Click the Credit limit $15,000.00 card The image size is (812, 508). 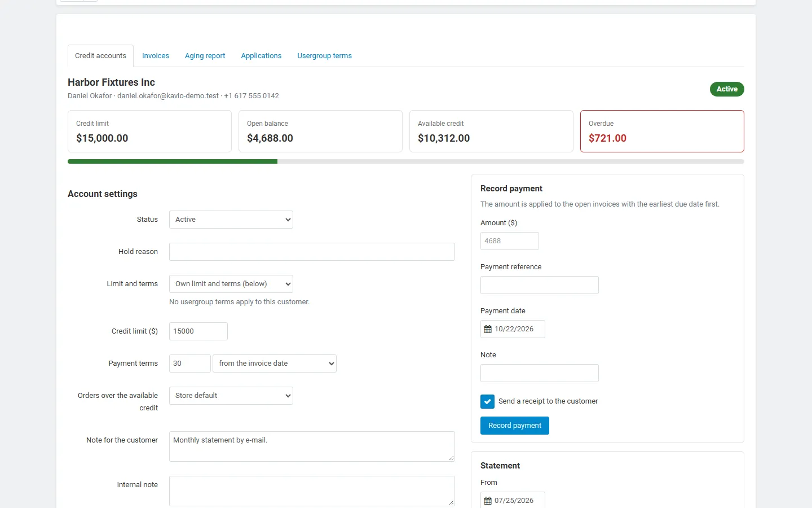click(x=149, y=131)
